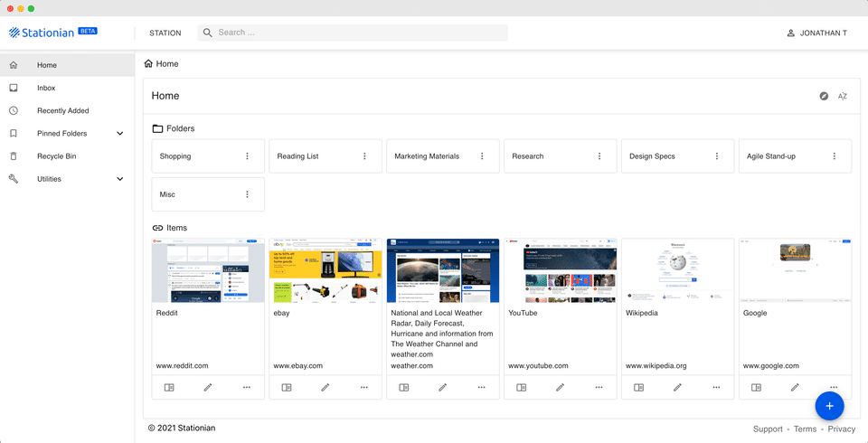Click the search magnifier icon
The height and width of the screenshot is (443, 868).
(x=208, y=33)
